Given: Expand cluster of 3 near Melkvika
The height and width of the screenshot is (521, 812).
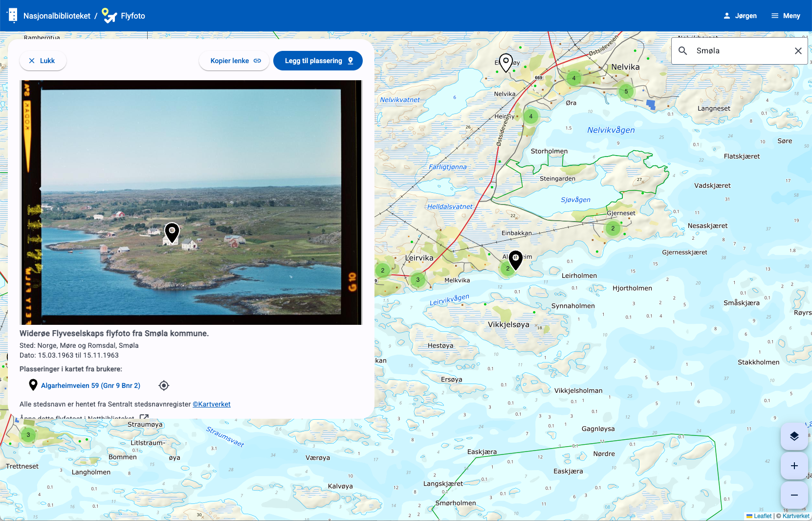Looking at the screenshot, I should 417,280.
